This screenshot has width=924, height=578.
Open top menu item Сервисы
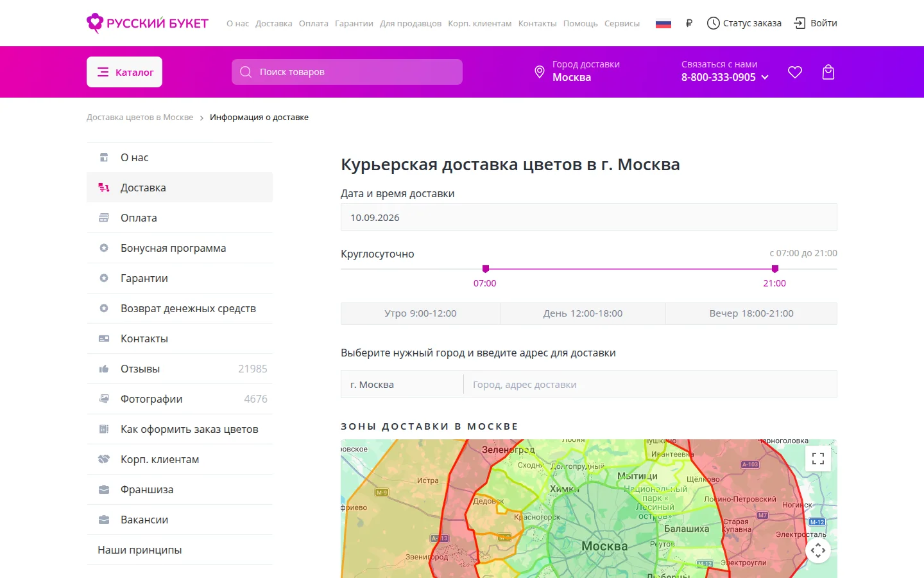pos(622,24)
